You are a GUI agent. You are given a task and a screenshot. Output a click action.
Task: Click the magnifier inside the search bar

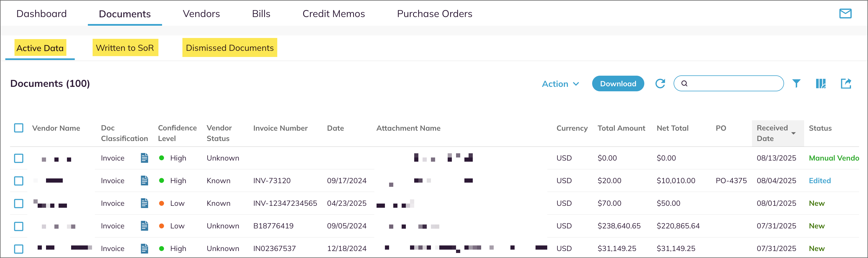pyautogui.click(x=685, y=83)
